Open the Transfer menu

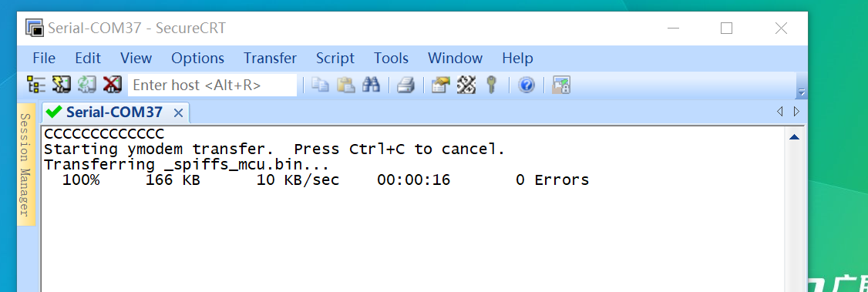click(x=270, y=58)
